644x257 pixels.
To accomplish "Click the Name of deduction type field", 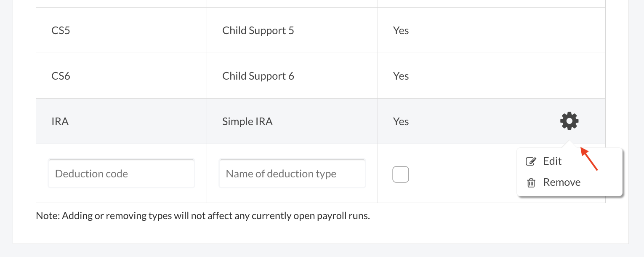I will click(292, 174).
